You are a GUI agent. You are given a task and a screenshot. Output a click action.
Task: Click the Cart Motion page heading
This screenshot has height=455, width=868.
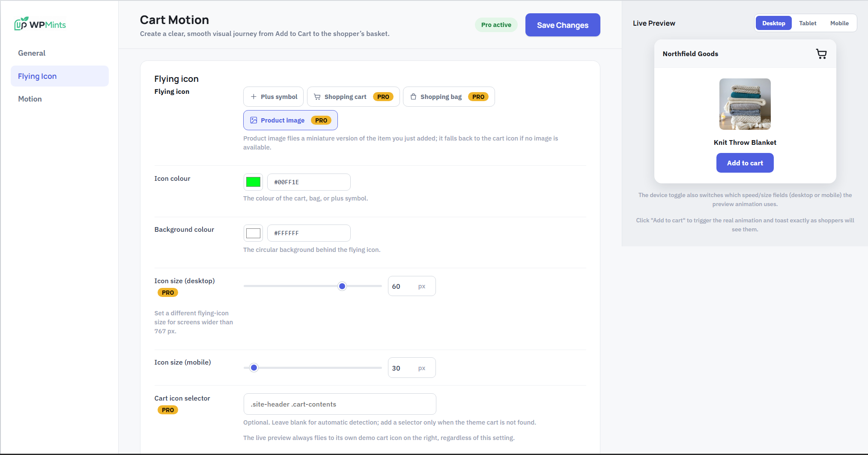click(x=174, y=20)
